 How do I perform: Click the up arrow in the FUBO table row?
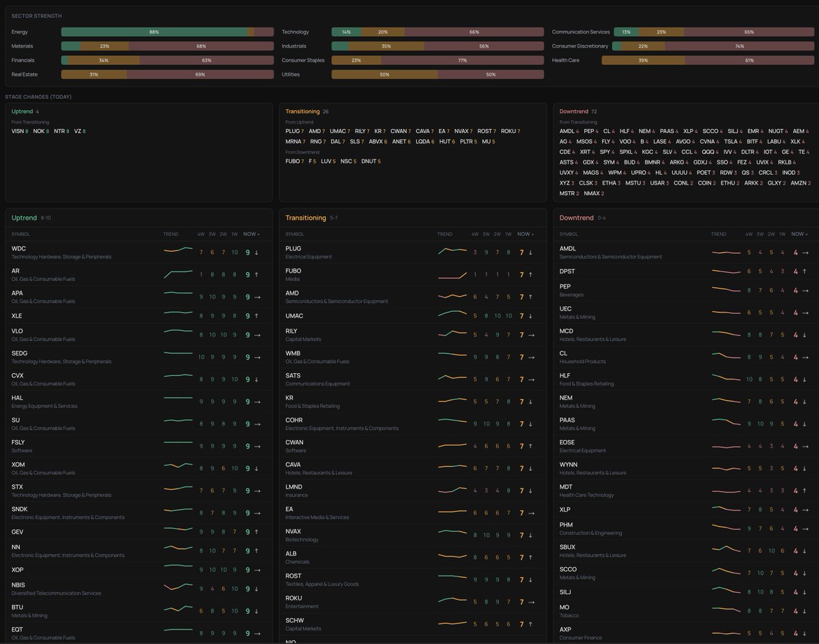coord(530,274)
